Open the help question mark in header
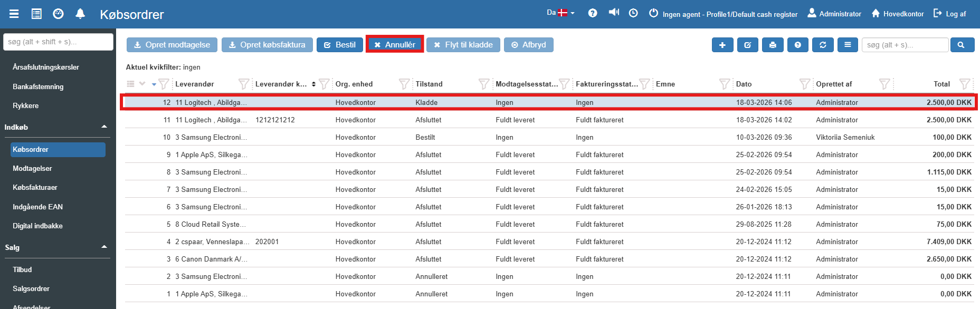The height and width of the screenshot is (309, 980). tap(593, 13)
